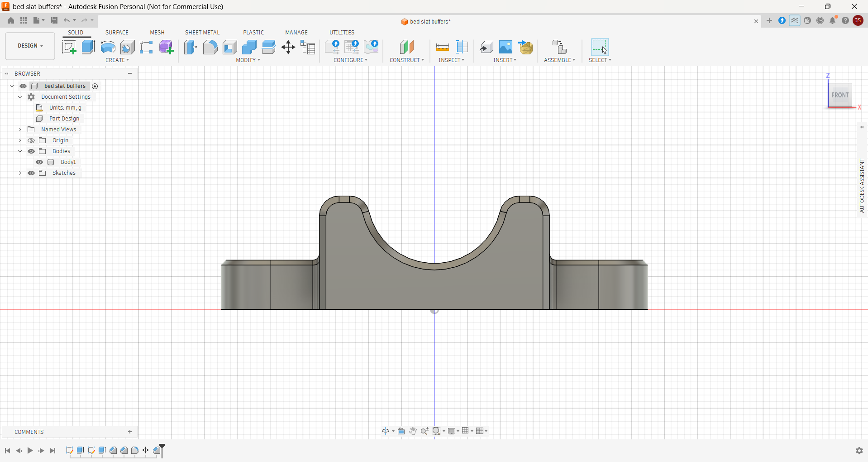
Task: Select the Create Sketch tool
Action: (x=69, y=47)
